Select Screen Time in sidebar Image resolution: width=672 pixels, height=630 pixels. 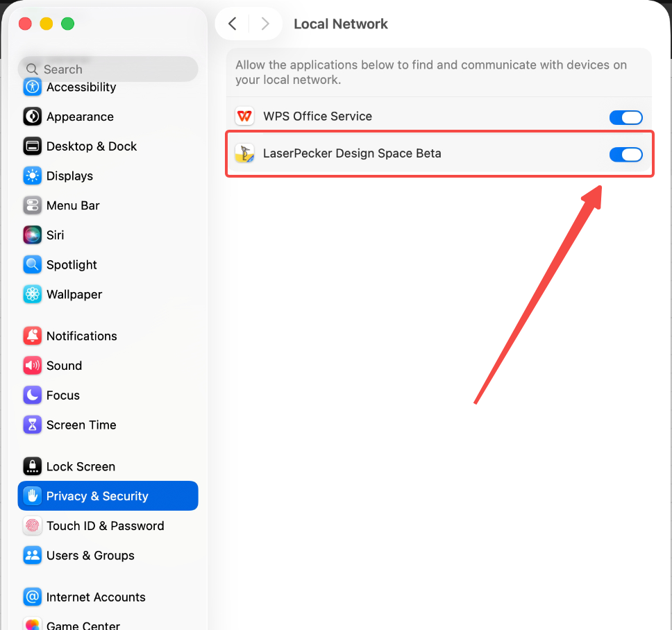[108, 425]
